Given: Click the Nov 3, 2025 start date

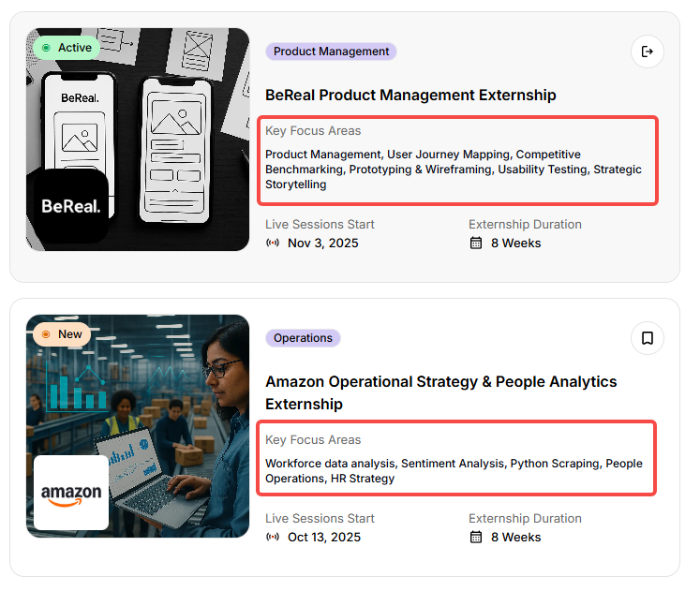Looking at the screenshot, I should (322, 244).
